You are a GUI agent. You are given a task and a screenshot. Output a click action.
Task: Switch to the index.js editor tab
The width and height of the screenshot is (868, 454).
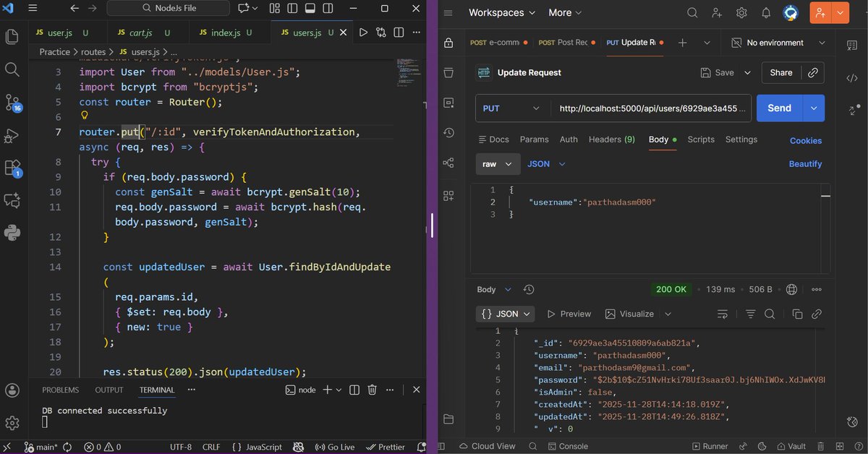coord(230,33)
